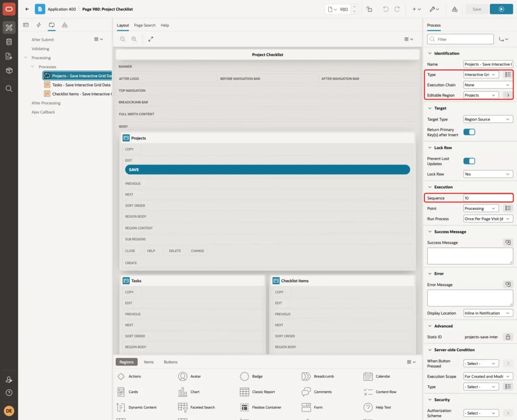Select the gallery Regions tab

pos(126,362)
